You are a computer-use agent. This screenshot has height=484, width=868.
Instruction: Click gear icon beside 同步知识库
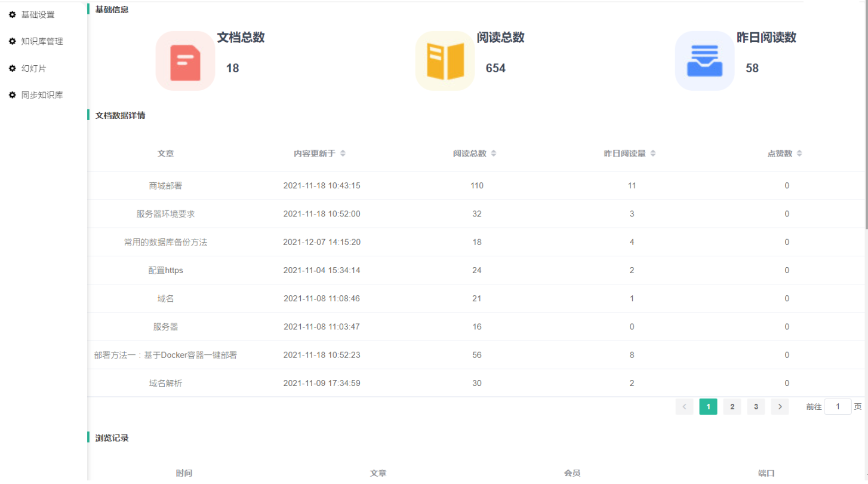pyautogui.click(x=12, y=95)
